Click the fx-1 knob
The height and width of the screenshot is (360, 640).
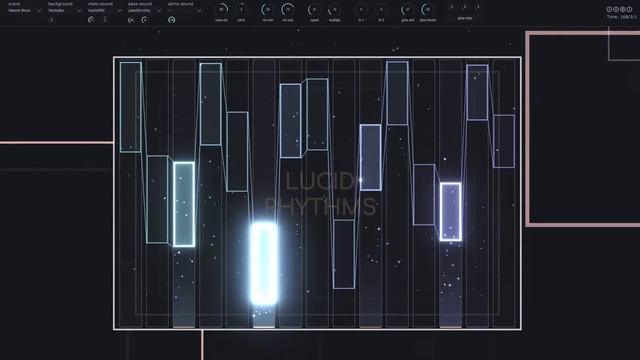coord(361,9)
